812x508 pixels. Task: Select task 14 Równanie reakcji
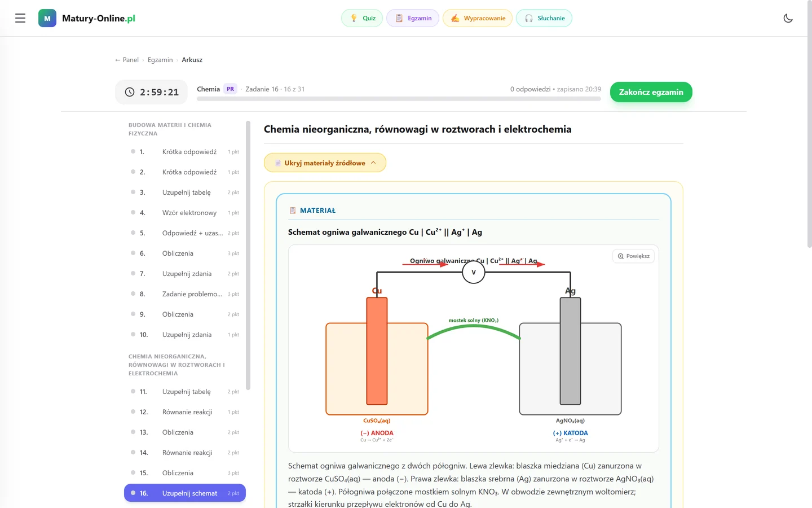[185, 453]
